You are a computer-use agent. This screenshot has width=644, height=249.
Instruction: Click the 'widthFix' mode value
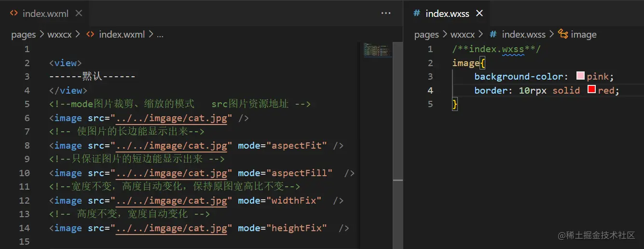[x=294, y=200]
